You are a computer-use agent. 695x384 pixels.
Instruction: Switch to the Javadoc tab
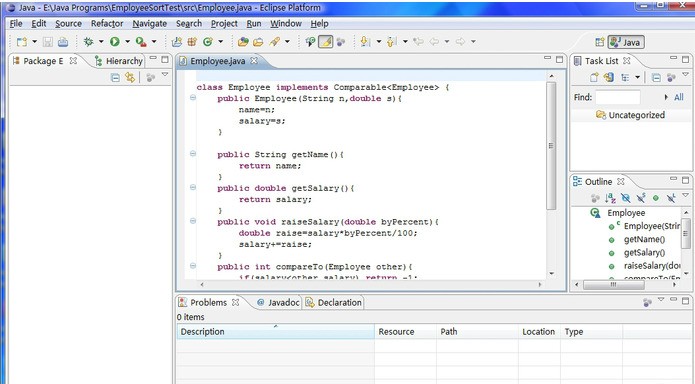click(278, 302)
